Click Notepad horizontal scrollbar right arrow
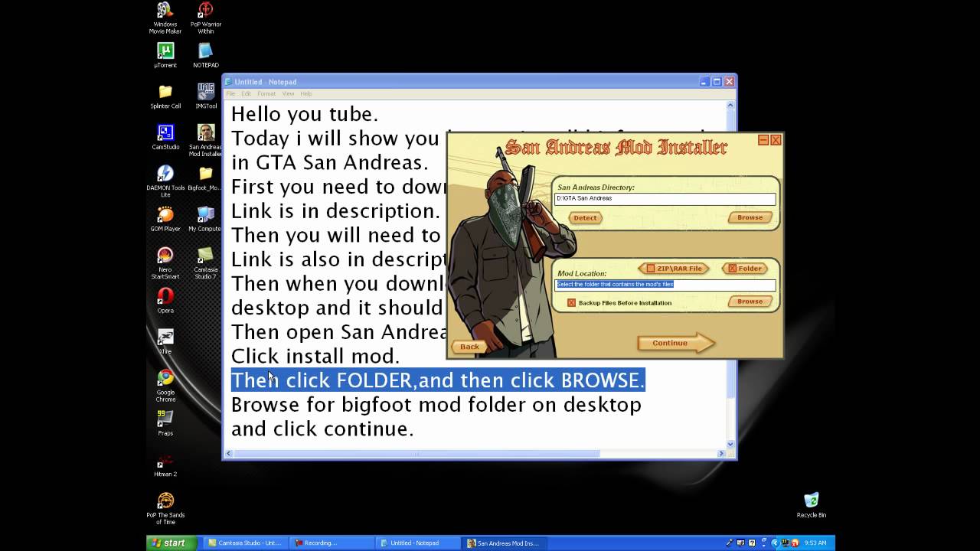Screen dimensions: 980x551 (x=720, y=454)
